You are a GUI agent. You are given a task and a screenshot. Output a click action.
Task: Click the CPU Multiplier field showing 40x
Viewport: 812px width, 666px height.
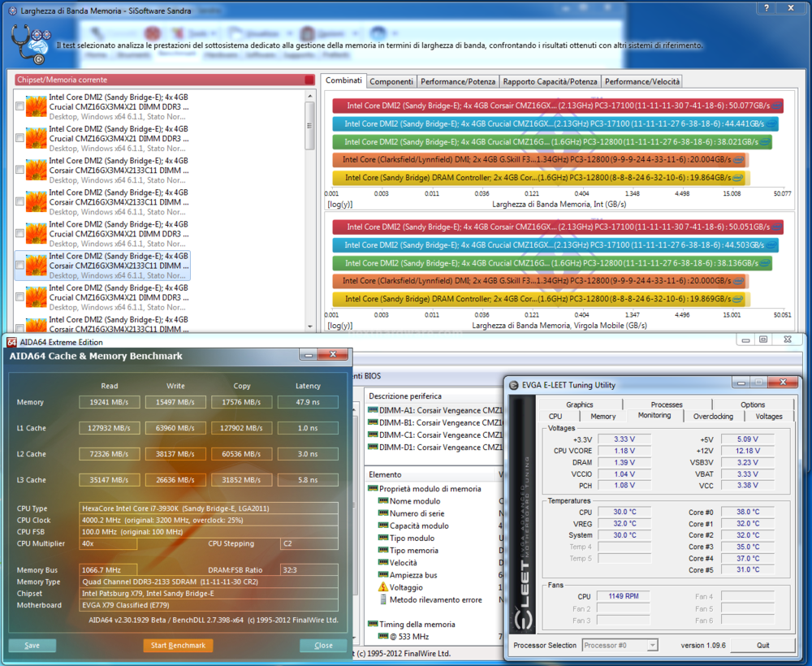pos(108,544)
